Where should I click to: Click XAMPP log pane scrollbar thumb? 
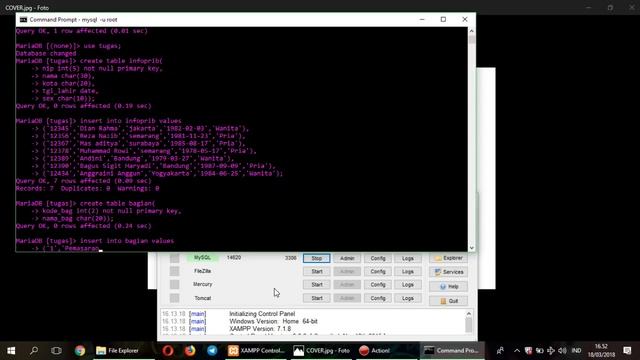pyautogui.click(x=469, y=325)
